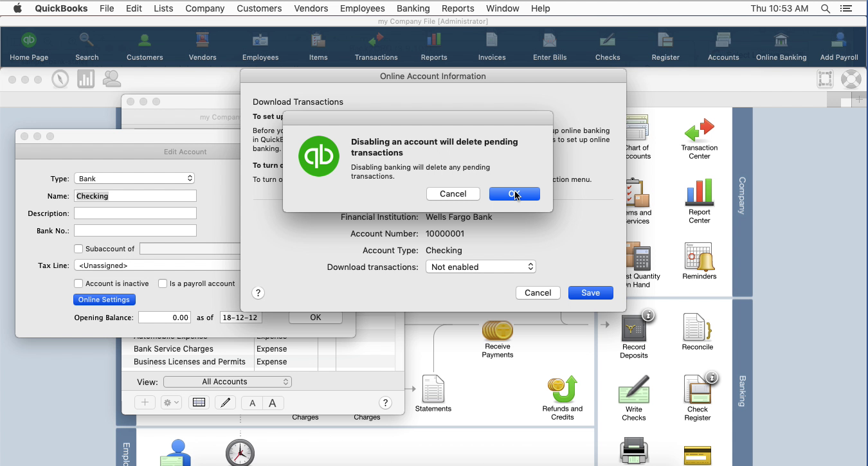Click the Record Deposits icon
Image resolution: width=868 pixels, height=466 pixels.
[x=634, y=337]
